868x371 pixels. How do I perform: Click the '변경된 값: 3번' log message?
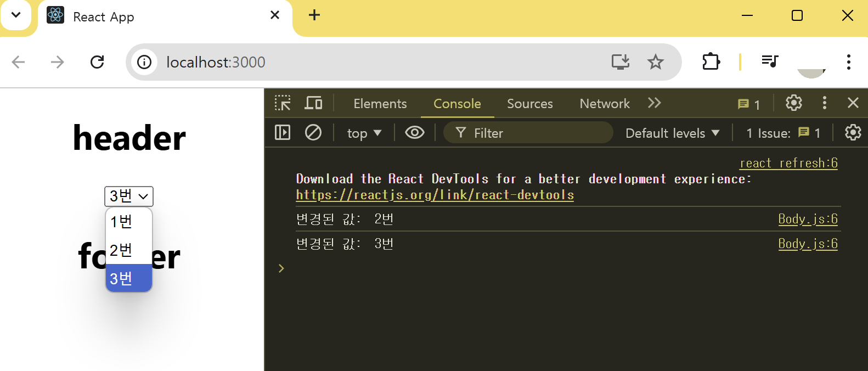(x=345, y=244)
